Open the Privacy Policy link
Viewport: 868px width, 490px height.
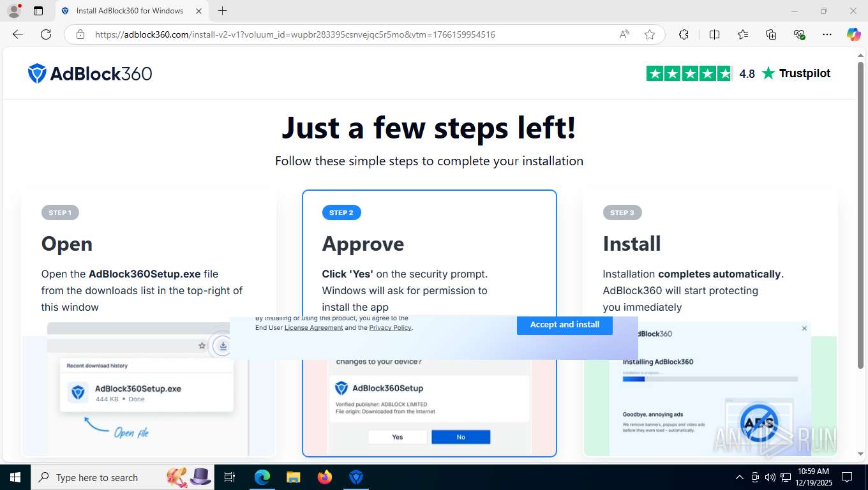pyautogui.click(x=391, y=327)
